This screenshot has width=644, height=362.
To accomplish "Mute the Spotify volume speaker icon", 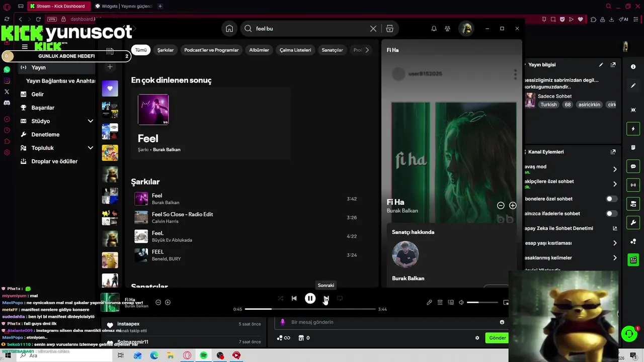I will (x=461, y=302).
